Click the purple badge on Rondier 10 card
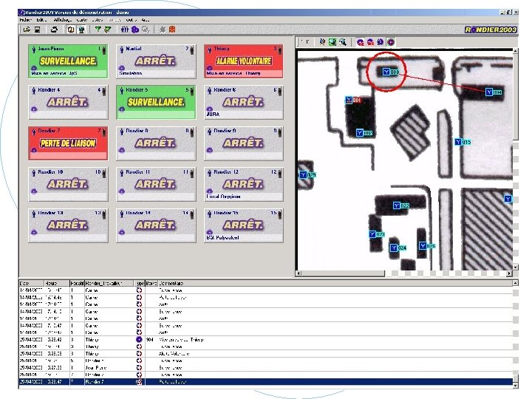The width and height of the screenshot is (532, 399). [34, 191]
